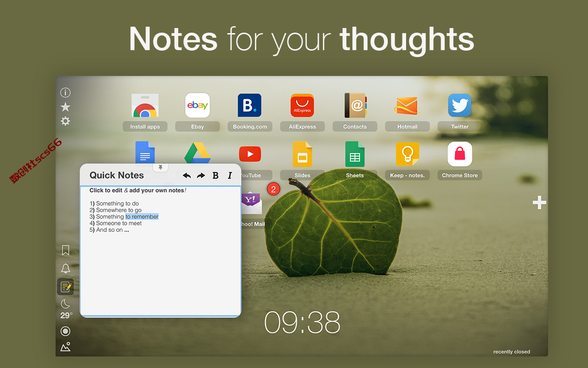
Task: Click the AliExpress label
Action: click(302, 126)
